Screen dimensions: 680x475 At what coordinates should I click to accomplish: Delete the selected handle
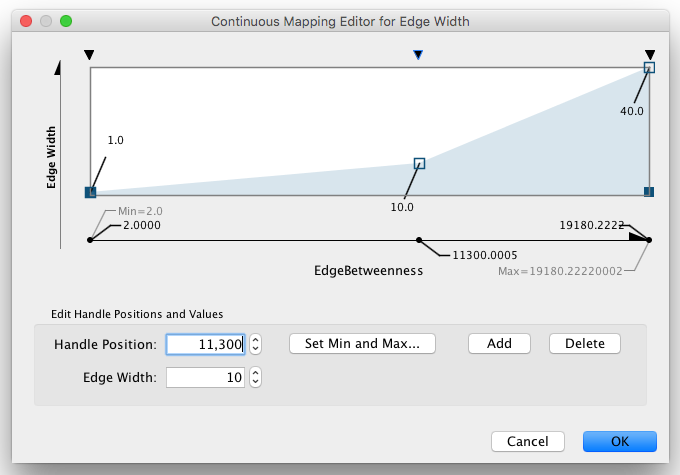(x=584, y=344)
